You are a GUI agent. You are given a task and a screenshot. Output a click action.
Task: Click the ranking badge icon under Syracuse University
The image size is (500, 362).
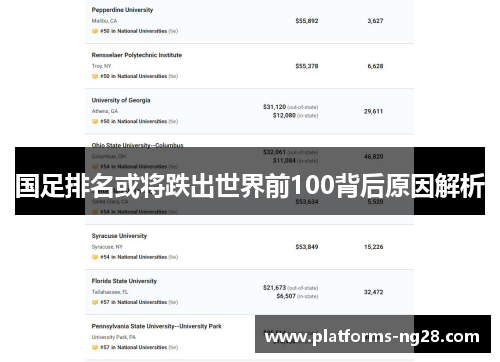[95, 257]
